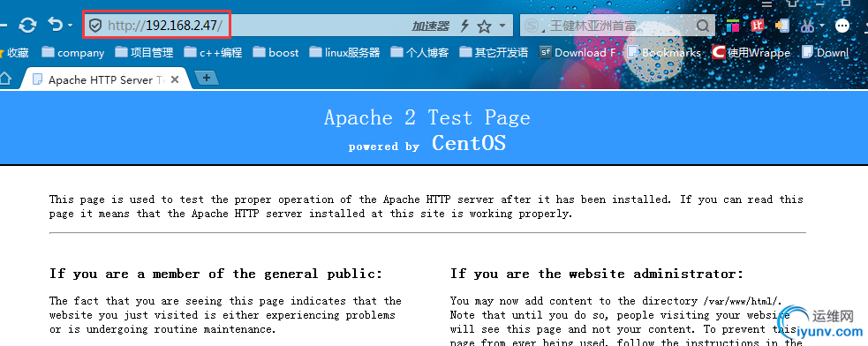This screenshot has width=868, height=346.
Task: Close the Apache HTTP Server tab
Action: point(174,79)
